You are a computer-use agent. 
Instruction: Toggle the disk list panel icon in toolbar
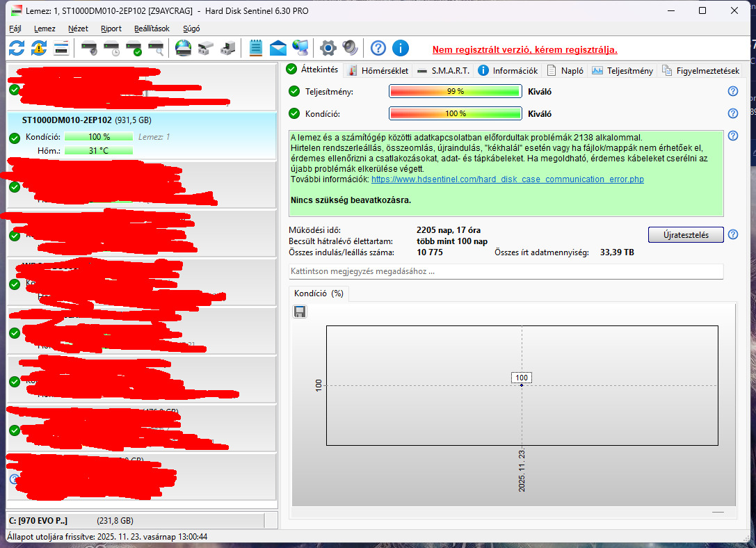click(x=61, y=48)
